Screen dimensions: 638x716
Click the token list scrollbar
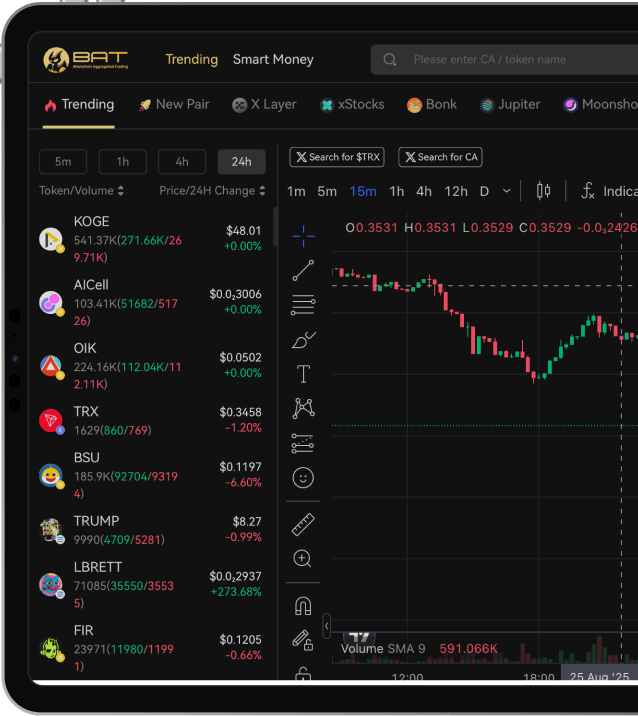(x=275, y=228)
